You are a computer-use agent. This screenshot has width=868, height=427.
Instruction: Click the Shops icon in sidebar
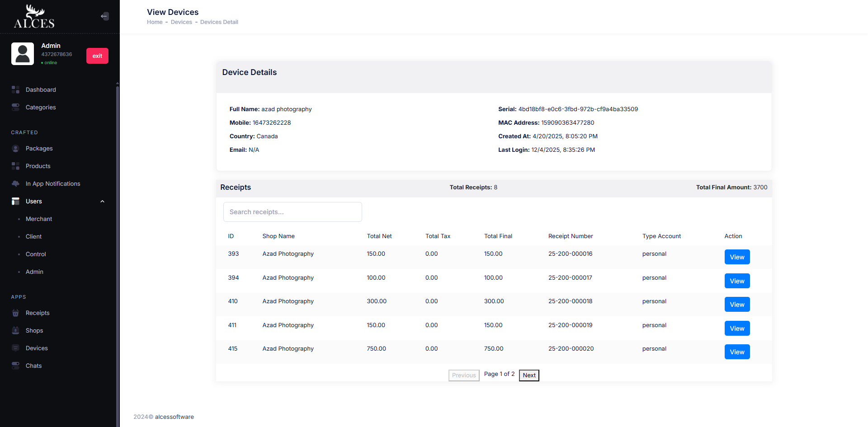[15, 331]
